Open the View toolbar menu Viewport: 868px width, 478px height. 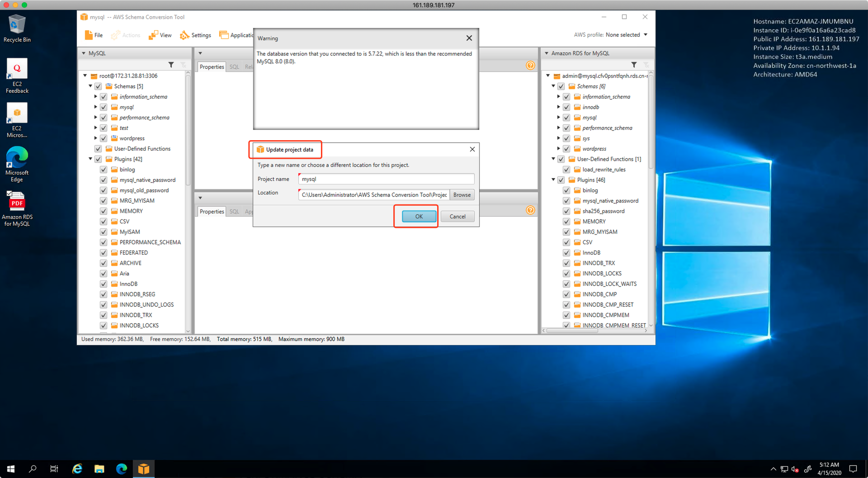pos(160,35)
